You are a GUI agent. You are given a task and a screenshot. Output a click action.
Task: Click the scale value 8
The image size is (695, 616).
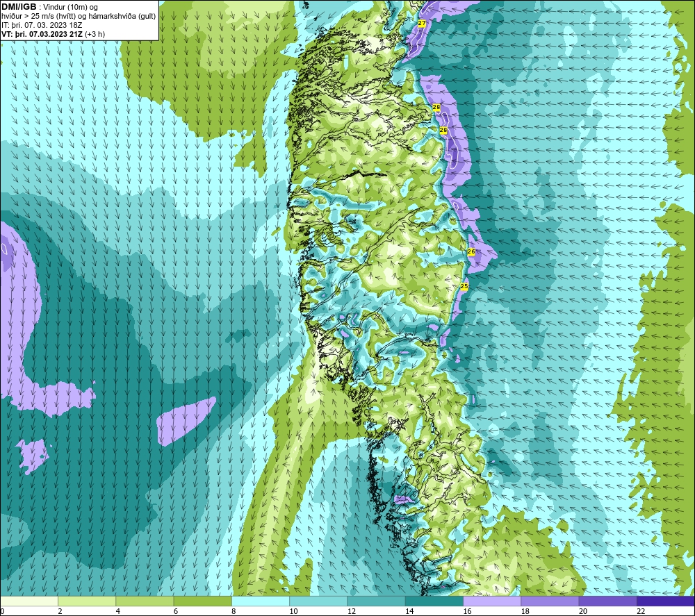234,612
